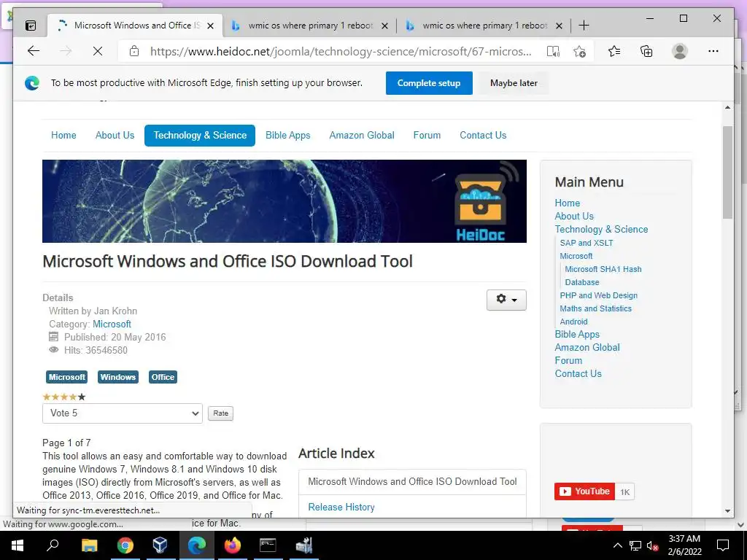Open Amazon Global in top navigation
Image resolution: width=747 pixels, height=560 pixels.
(x=362, y=135)
